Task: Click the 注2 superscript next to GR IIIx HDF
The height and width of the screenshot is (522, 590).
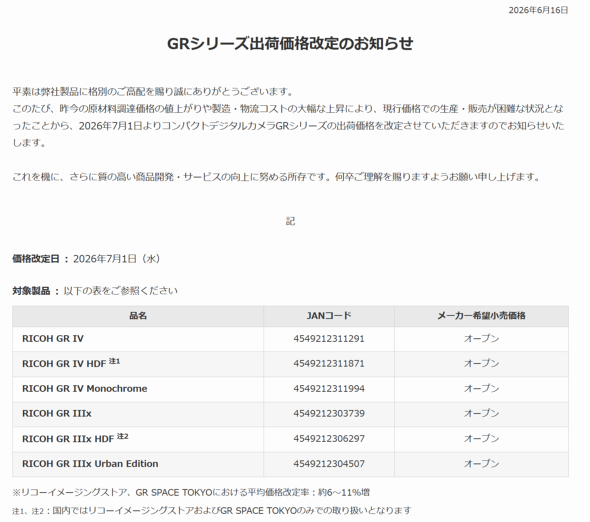Action: 123,436
